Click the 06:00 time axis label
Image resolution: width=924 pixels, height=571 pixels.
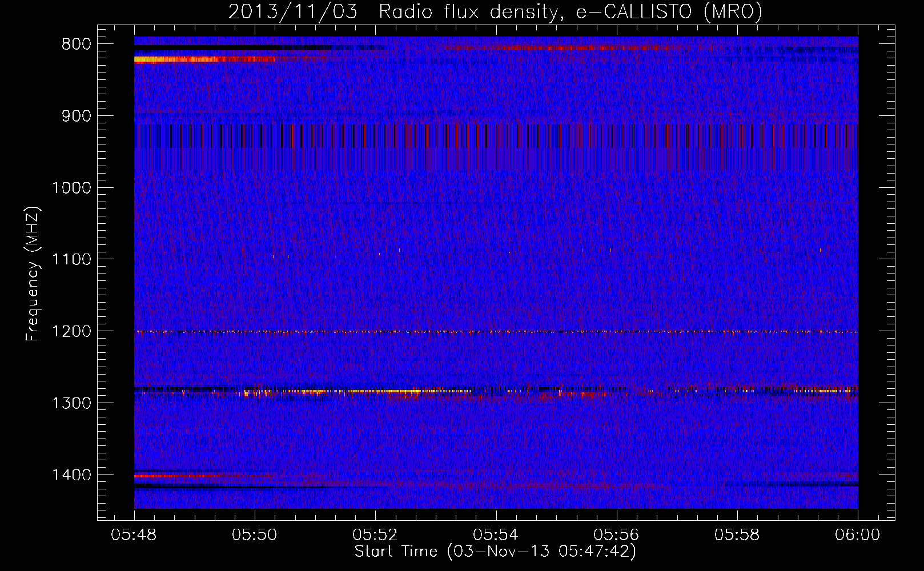click(858, 535)
